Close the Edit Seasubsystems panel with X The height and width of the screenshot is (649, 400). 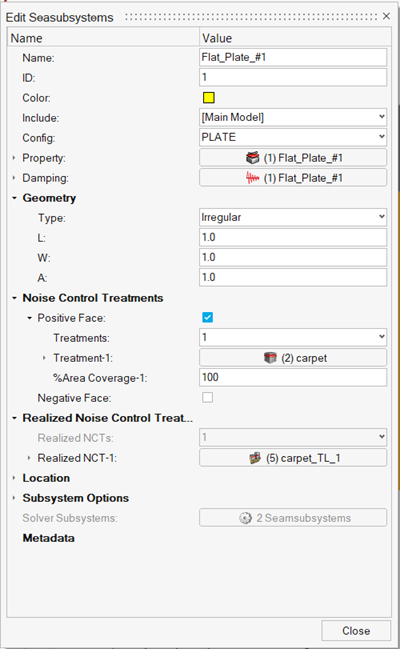tap(386, 16)
